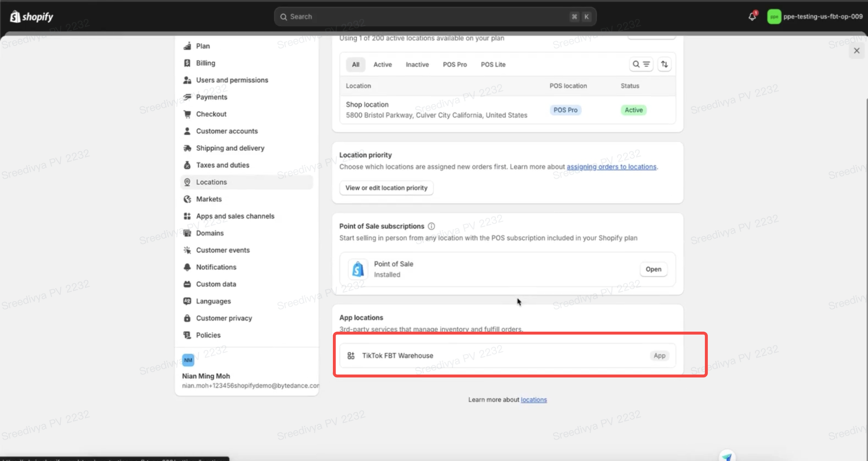This screenshot has width=868, height=461.
Task: Close settings with the X icon
Action: pos(857,51)
